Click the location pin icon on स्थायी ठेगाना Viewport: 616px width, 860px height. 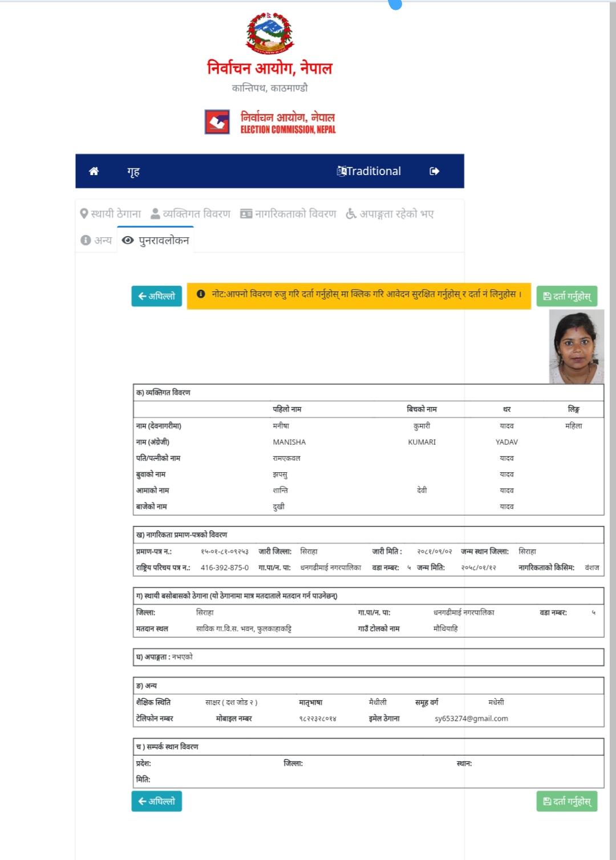click(x=84, y=214)
